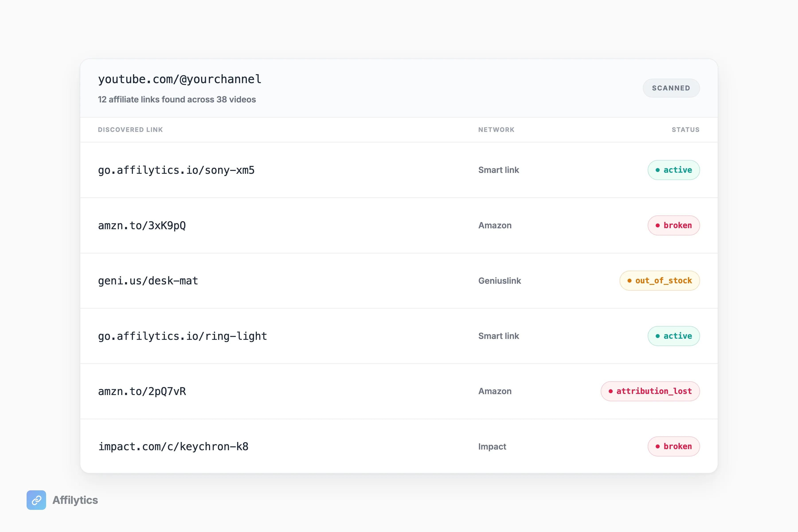Click Amazon network in amzn.to/3xK9pQ row
Image resolution: width=798 pixels, height=532 pixels.
[495, 225]
